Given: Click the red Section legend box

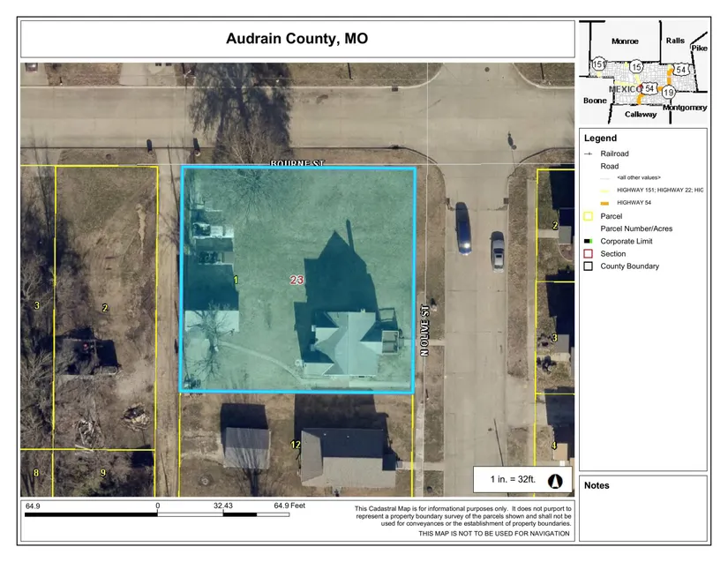Looking at the screenshot, I should [589, 254].
